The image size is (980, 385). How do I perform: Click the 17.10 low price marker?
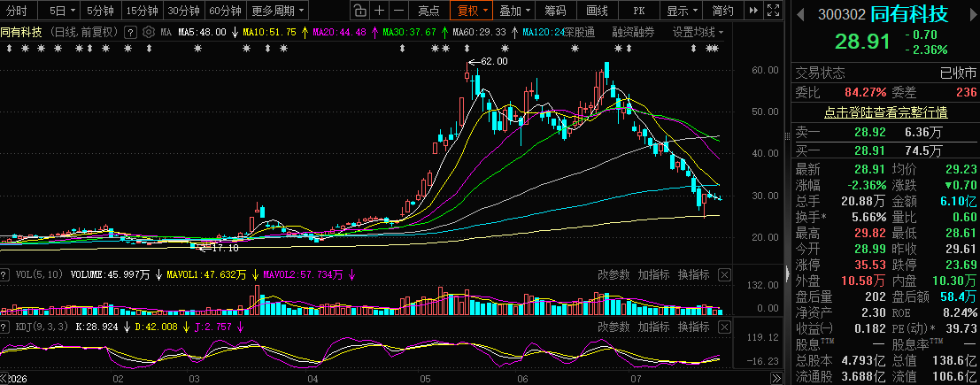(x=219, y=248)
